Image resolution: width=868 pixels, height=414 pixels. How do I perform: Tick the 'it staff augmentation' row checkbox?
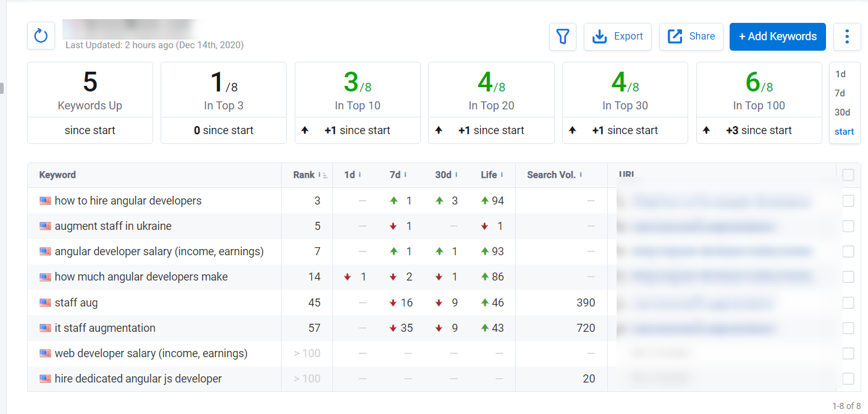pyautogui.click(x=848, y=328)
